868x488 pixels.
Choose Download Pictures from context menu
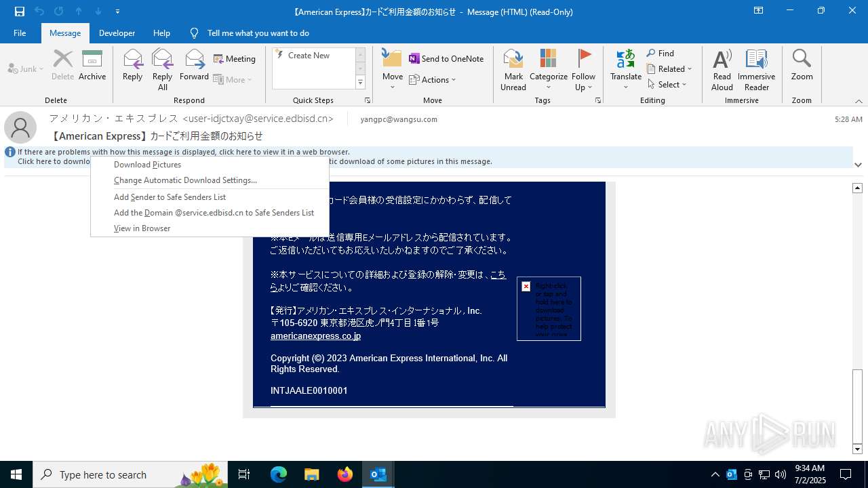pos(210,165)
